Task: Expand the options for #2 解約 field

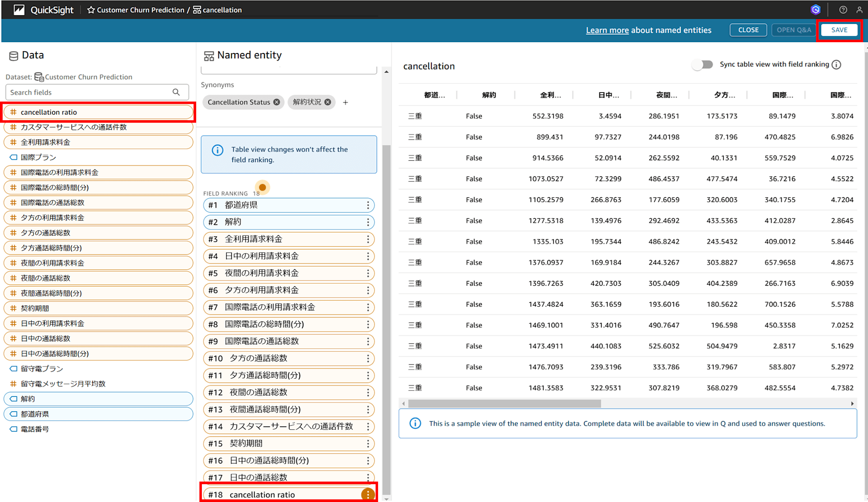Action: coord(368,222)
